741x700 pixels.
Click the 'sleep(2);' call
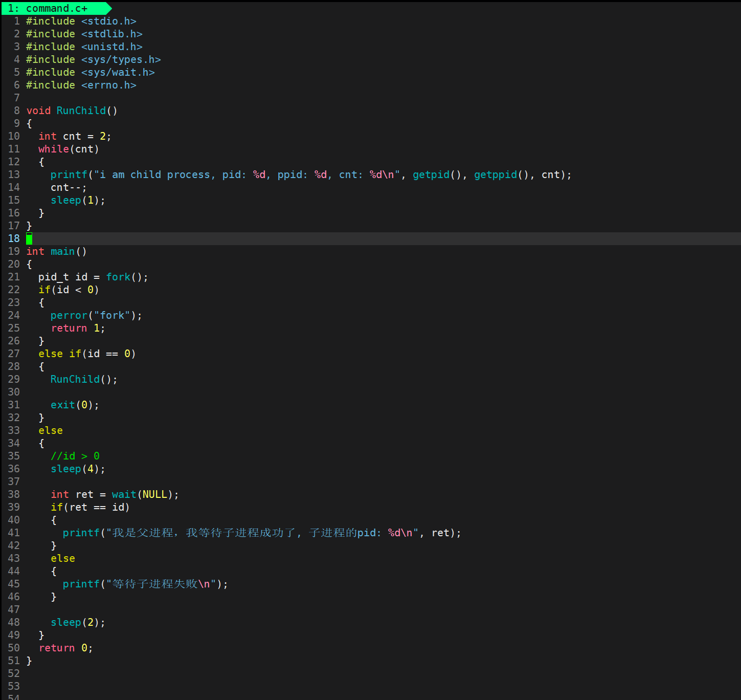[x=78, y=622]
